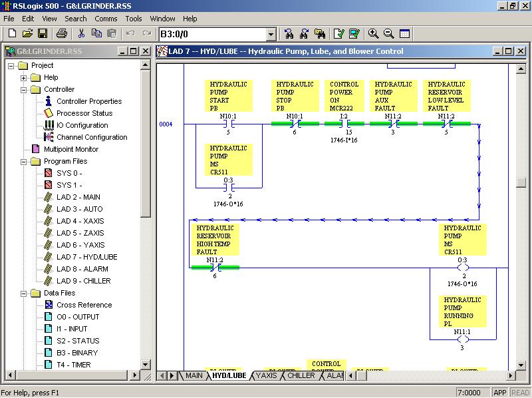Open the Search menu
The height and width of the screenshot is (398, 532).
[x=76, y=19]
